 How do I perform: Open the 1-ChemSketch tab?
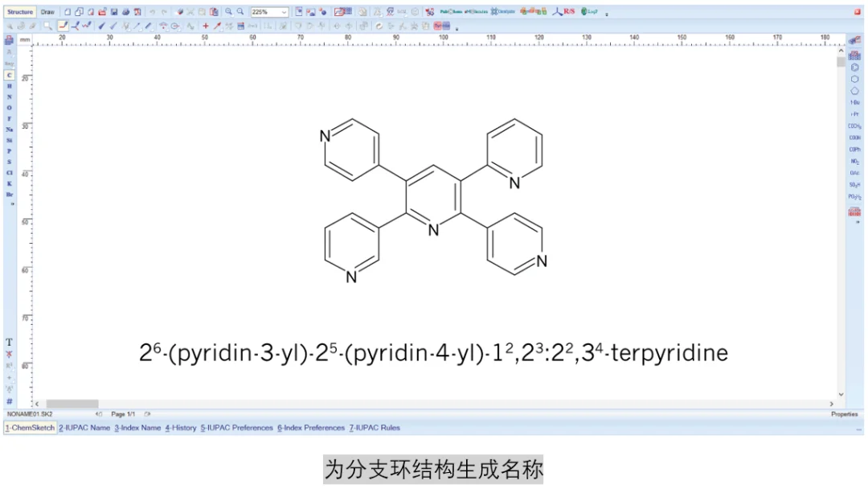(x=30, y=428)
